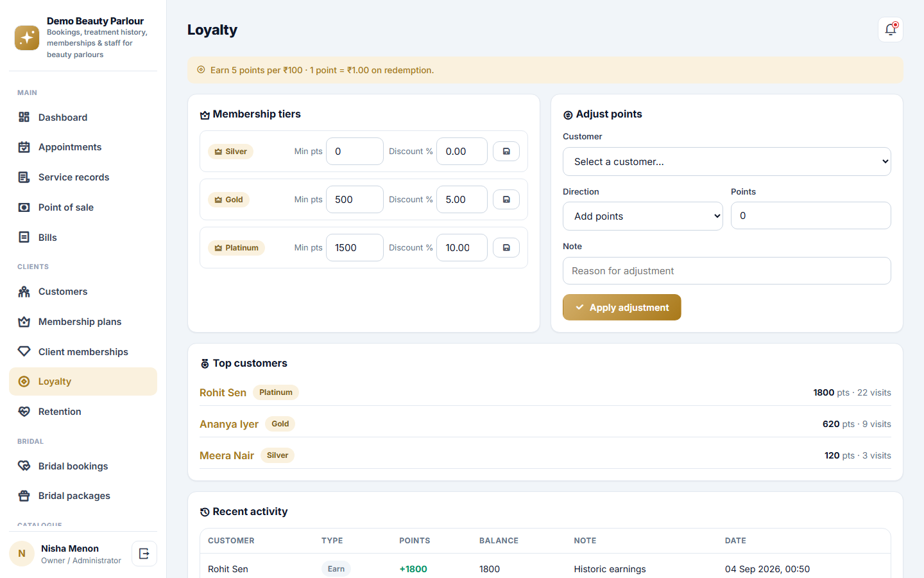Go to Dashboard page

coord(83,118)
